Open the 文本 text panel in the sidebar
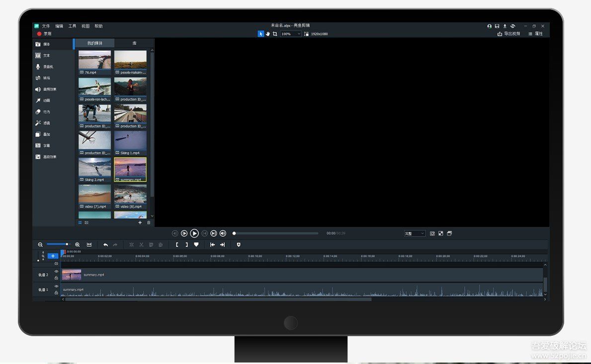Screen dimensions: 591x364 tap(44, 56)
